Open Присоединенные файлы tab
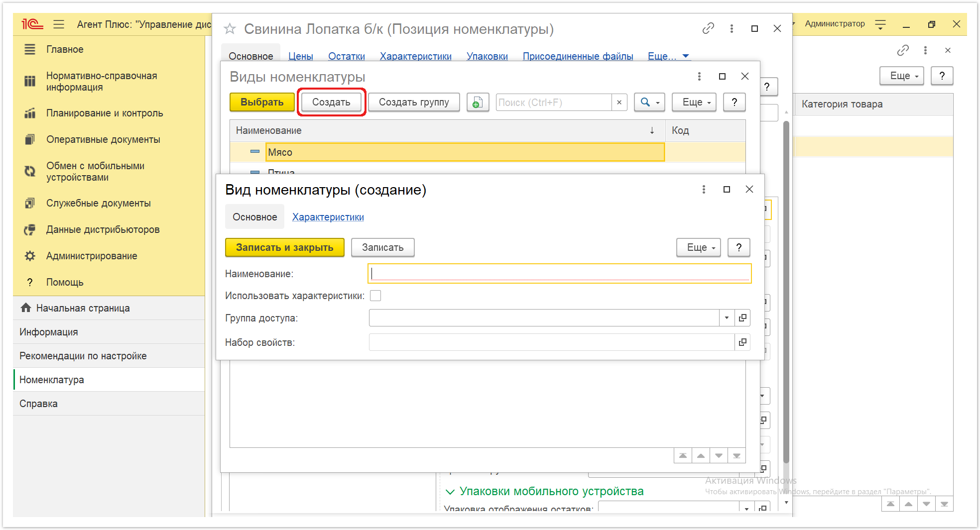 (578, 56)
